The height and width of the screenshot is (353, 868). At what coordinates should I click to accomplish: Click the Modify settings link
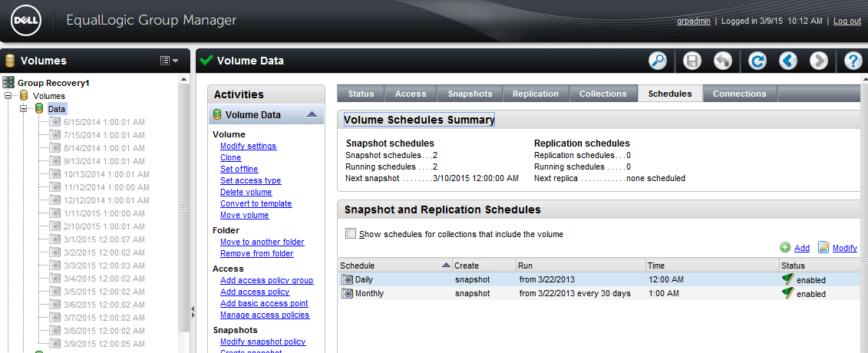coord(248,146)
